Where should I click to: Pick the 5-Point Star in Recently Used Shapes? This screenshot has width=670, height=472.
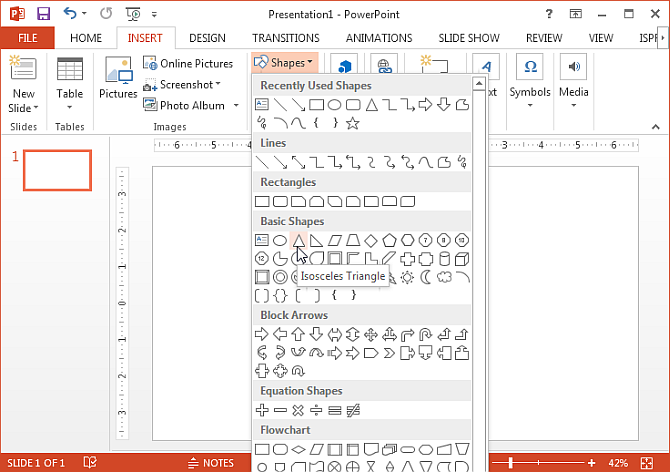pos(353,123)
